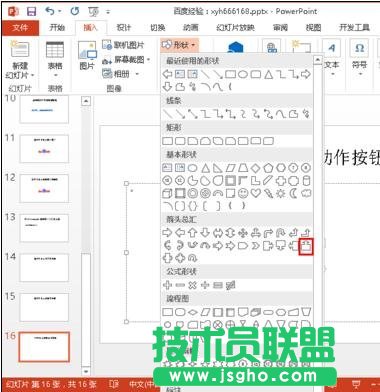Select the Multiply sign in Equation Shapes
Screen dimensions: 380x392
click(x=192, y=285)
